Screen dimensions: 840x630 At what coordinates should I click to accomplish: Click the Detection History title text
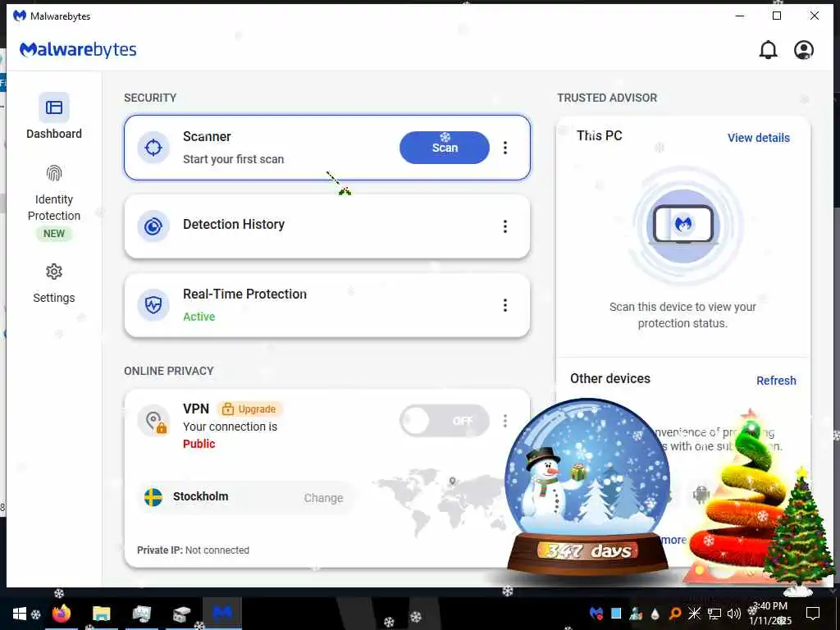click(234, 224)
